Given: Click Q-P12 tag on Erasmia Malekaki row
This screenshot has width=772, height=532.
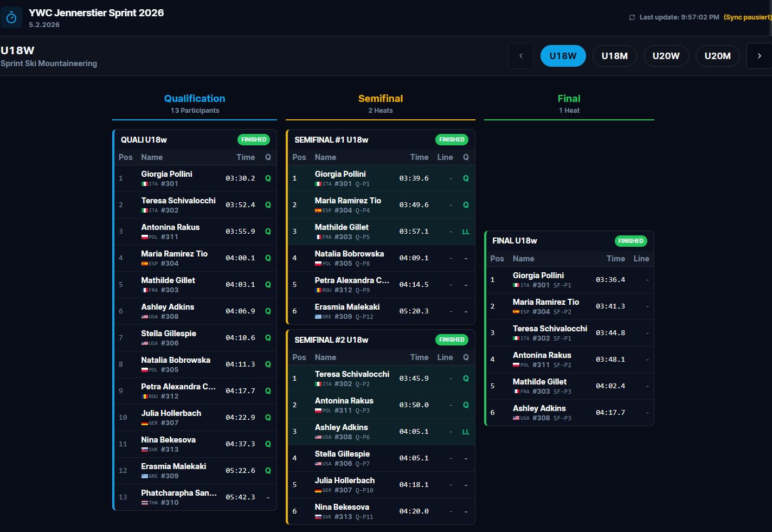Looking at the screenshot, I should point(364,317).
